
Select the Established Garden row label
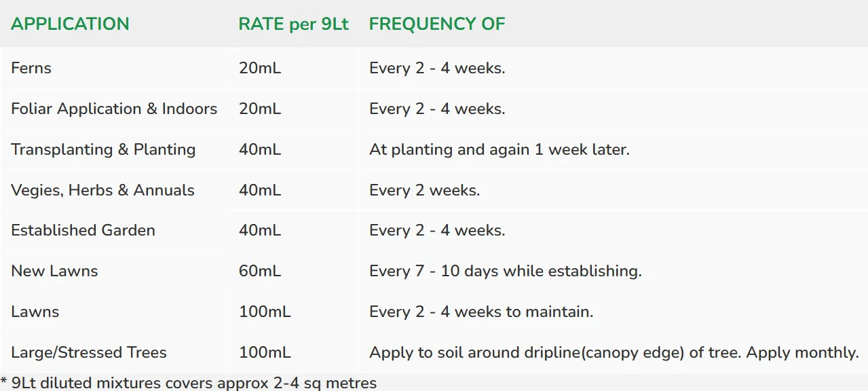(x=83, y=231)
